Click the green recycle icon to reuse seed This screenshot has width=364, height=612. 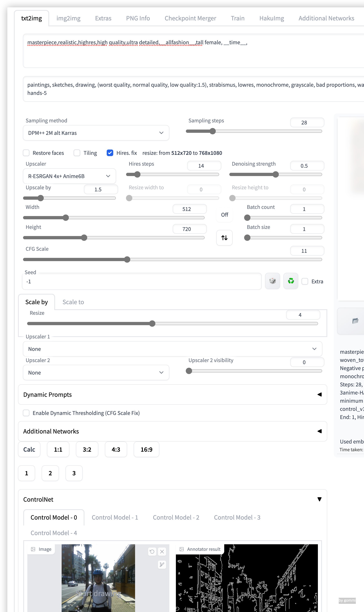pos(291,281)
